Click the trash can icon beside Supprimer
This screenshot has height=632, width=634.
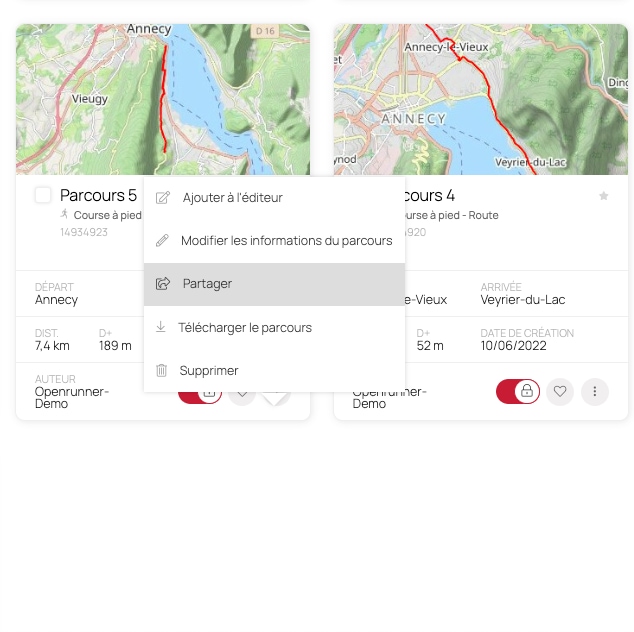pos(161,370)
